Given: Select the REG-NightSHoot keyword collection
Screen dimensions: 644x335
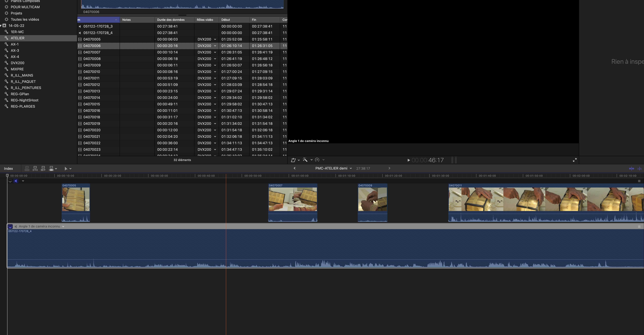Looking at the screenshot, I should click(24, 100).
